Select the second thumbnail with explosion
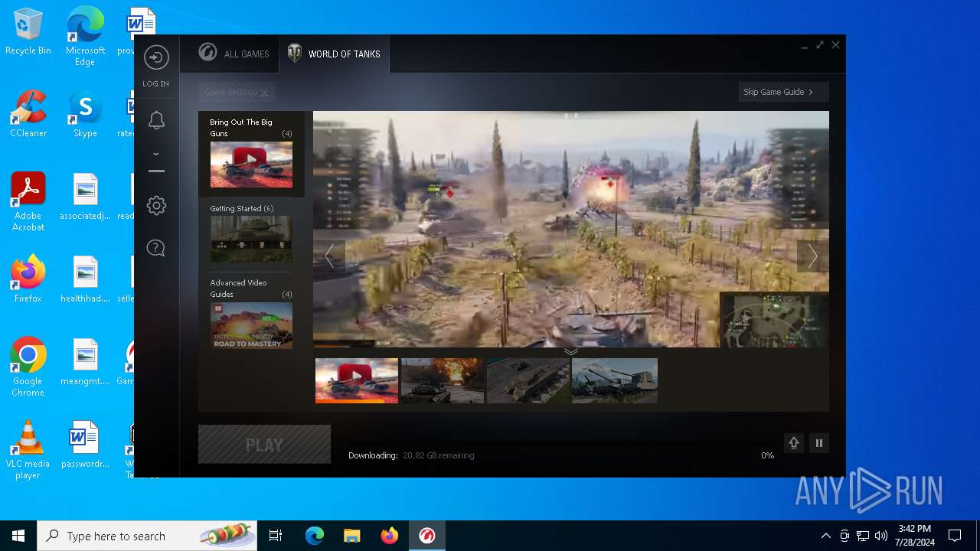 click(x=443, y=380)
